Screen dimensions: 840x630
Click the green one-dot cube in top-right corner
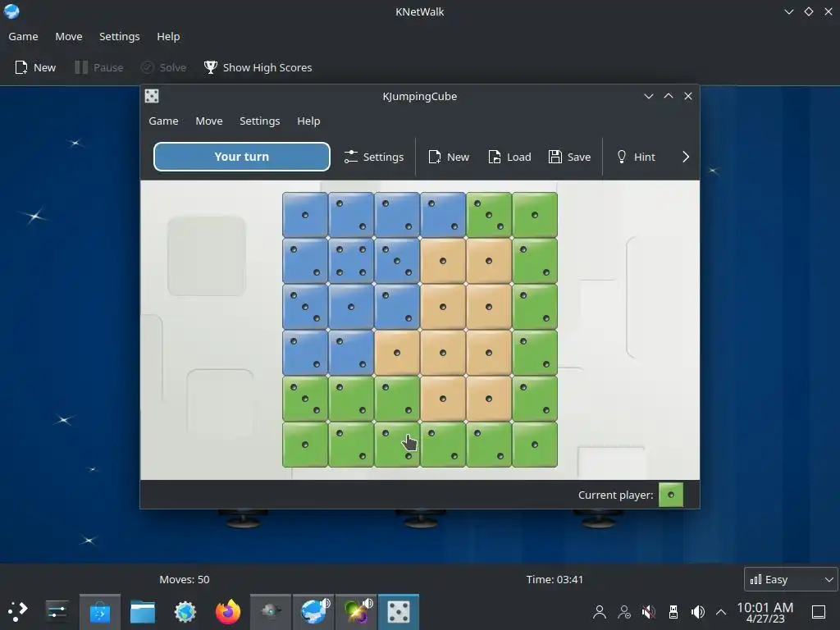[535, 215]
